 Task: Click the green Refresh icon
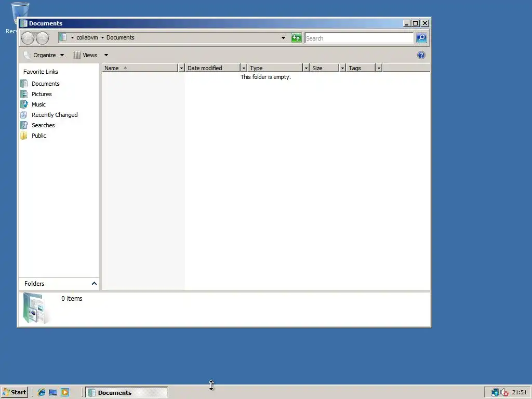tap(296, 38)
